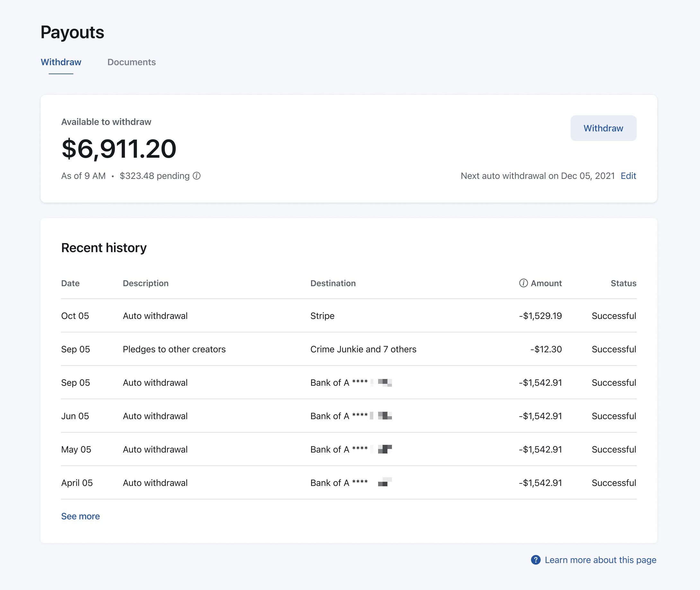The height and width of the screenshot is (590, 700).
Task: Click Crime Junkie and 7 others destination
Action: [363, 349]
